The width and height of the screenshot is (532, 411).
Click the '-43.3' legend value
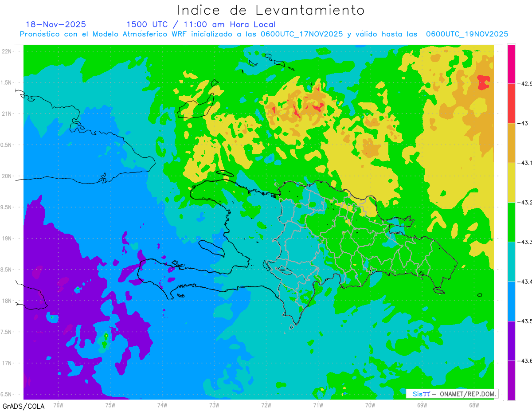[525, 242]
